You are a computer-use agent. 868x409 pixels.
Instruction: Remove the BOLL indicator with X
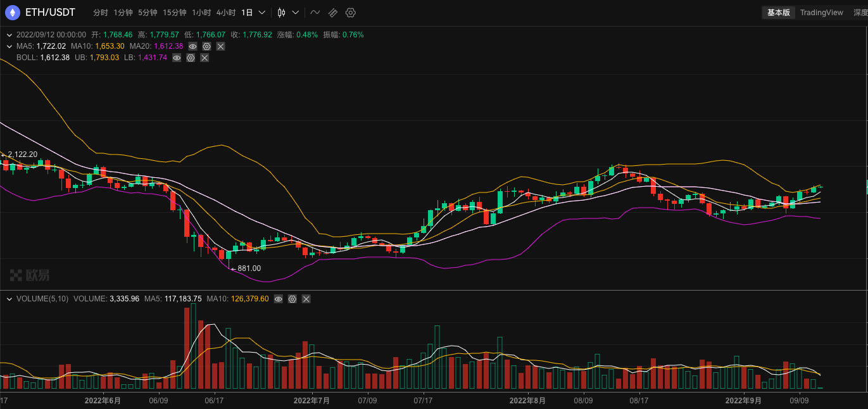pos(204,58)
